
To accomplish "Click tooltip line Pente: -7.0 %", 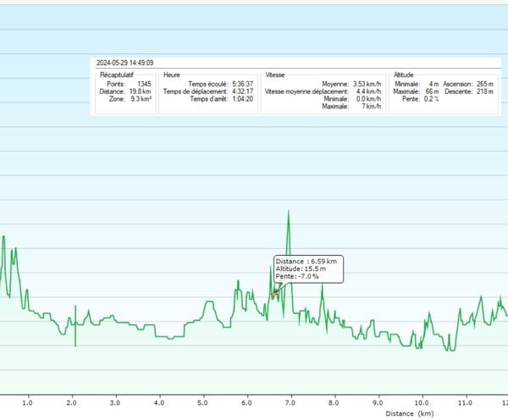I will tap(297, 276).
